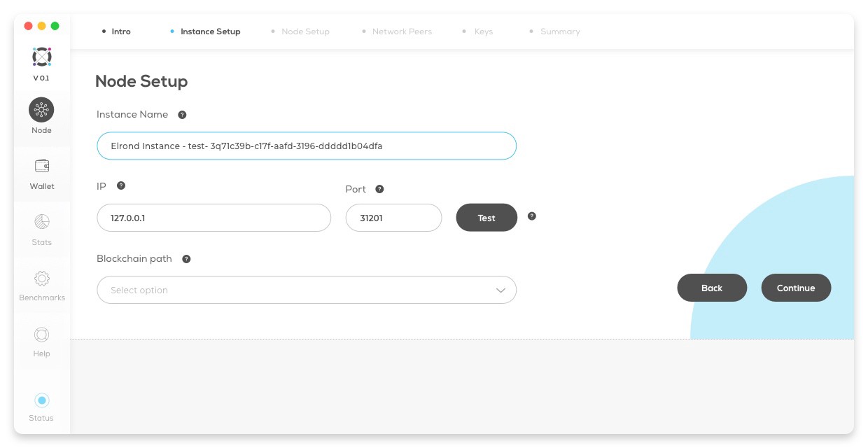This screenshot has width=868, height=448.
Task: Show help next to Test button
Action: pyautogui.click(x=532, y=216)
